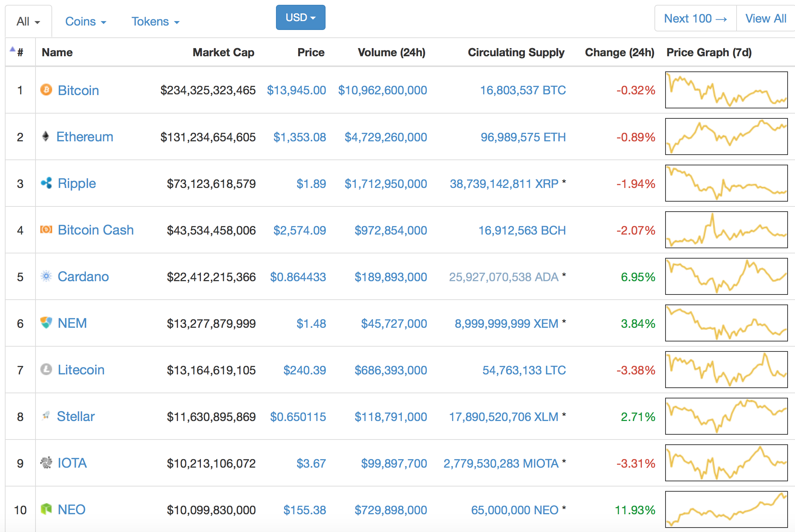Open NEO's 7-day price graph thumbnail
The image size is (795, 532).
pyautogui.click(x=726, y=509)
